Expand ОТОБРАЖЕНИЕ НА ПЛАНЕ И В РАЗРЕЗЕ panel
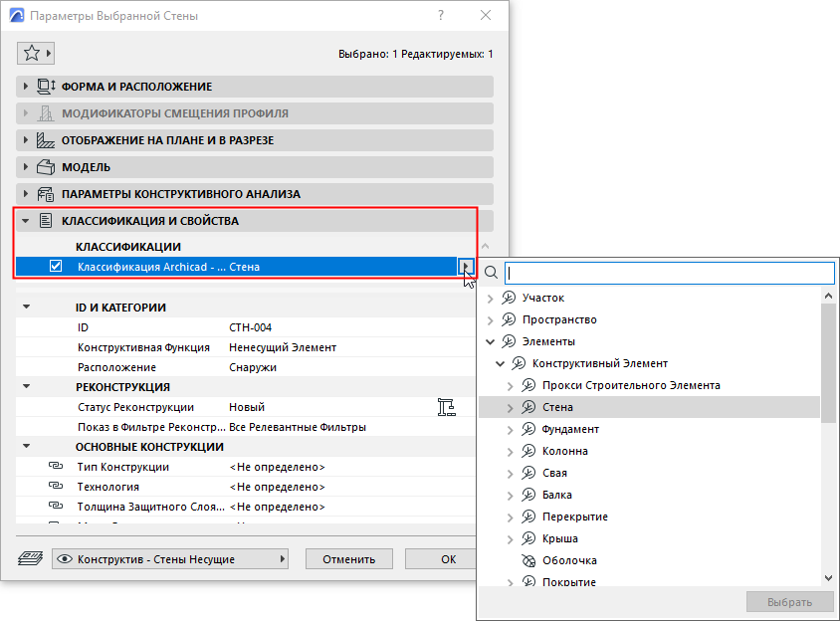The height and width of the screenshot is (621, 840). click(x=25, y=140)
